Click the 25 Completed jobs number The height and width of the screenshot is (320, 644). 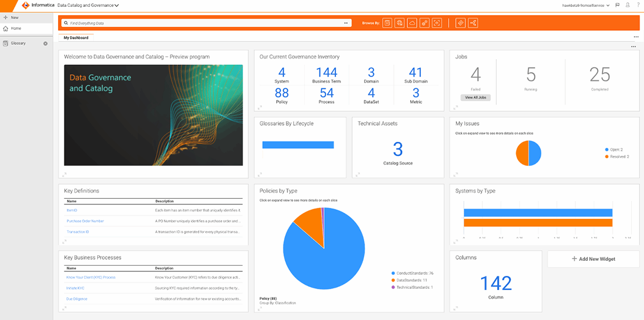[x=600, y=75]
